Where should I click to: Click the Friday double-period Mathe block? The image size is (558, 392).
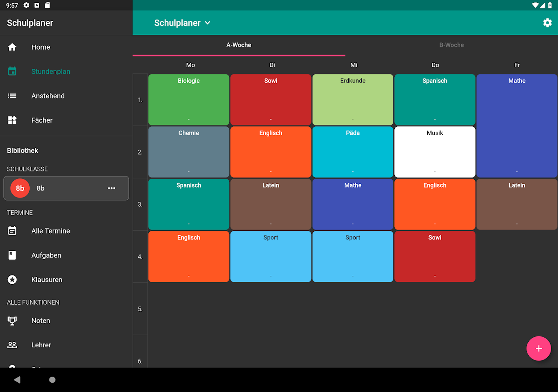point(517,126)
